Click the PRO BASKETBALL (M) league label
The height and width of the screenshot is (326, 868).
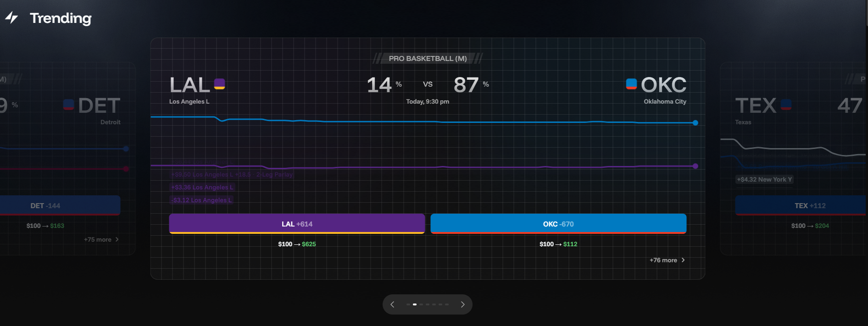428,58
